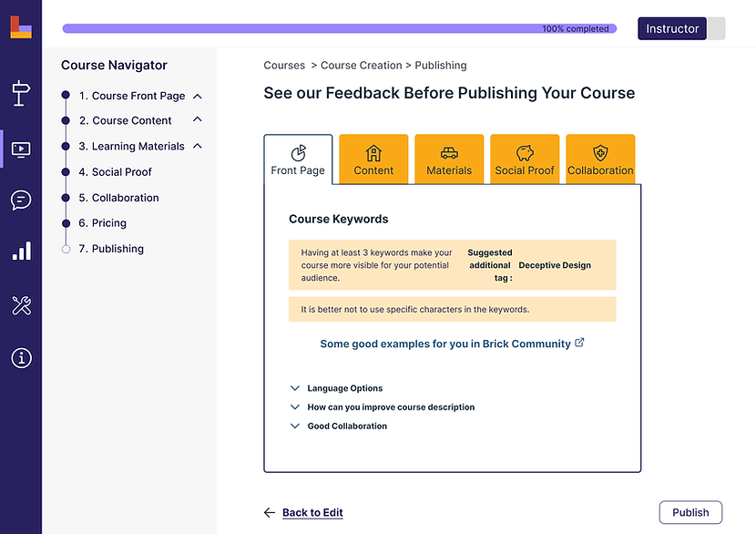The image size is (756, 534).
Task: Click the Back to Edit link
Action: pyautogui.click(x=312, y=512)
